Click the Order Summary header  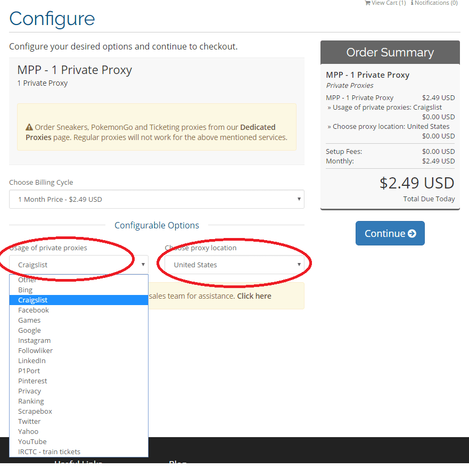pyautogui.click(x=390, y=52)
